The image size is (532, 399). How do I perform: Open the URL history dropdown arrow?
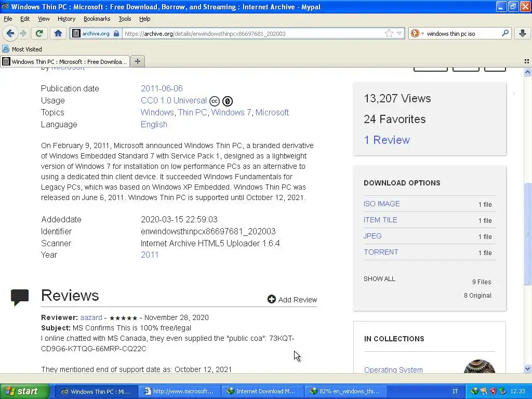click(x=400, y=33)
